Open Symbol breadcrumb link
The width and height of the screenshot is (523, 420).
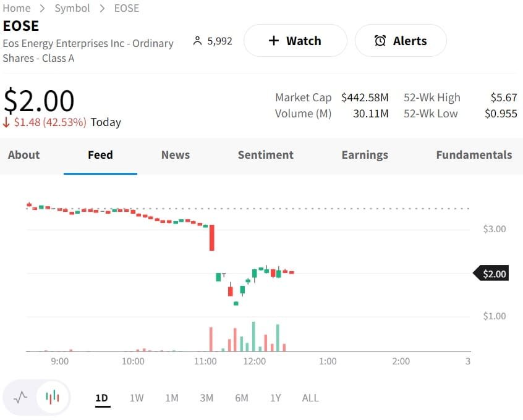72,8
